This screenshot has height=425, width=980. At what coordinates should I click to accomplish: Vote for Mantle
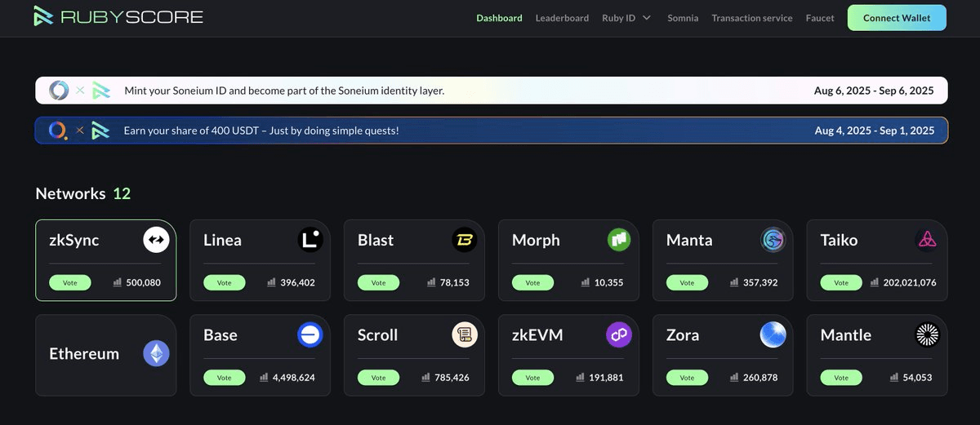pos(841,378)
